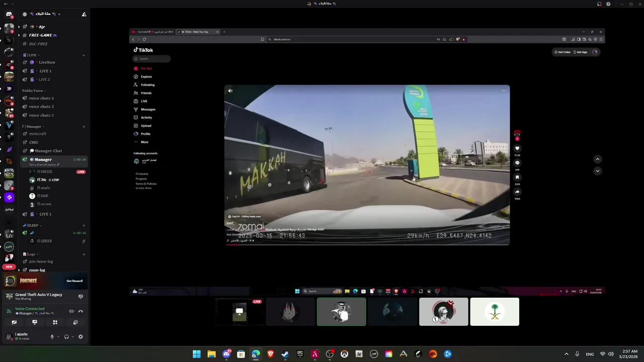Show hidden system tray icons
Viewport: 644px width, 362px height.
[x=566, y=354]
